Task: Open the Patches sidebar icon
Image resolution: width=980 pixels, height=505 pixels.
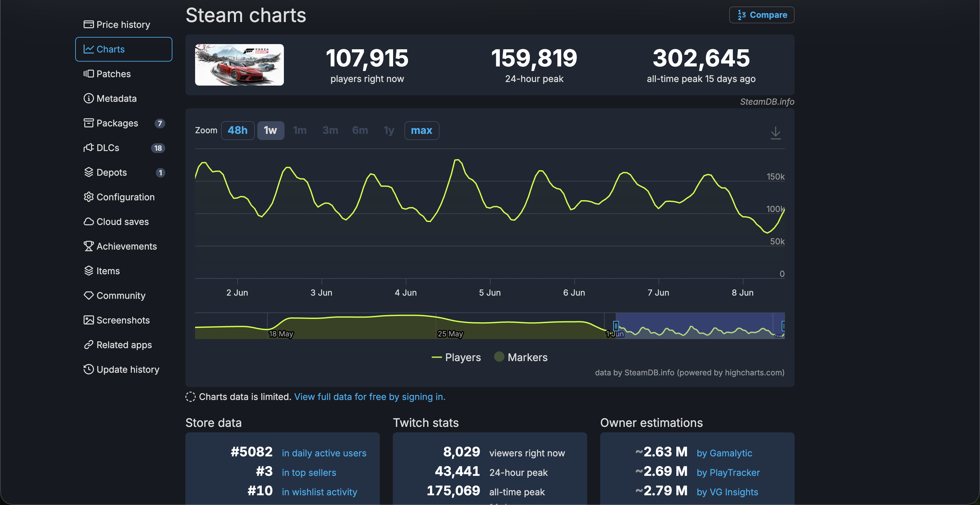Action: coord(88,74)
